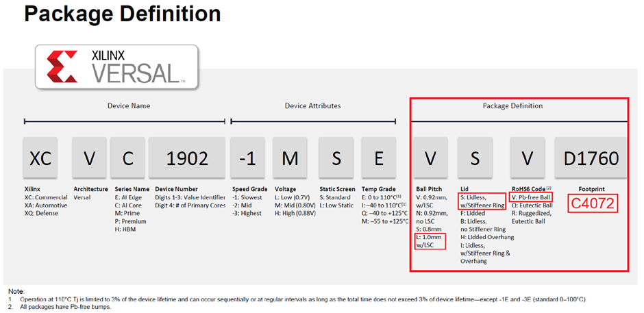
Task: Select the -1 speed grade box
Action: (247, 158)
